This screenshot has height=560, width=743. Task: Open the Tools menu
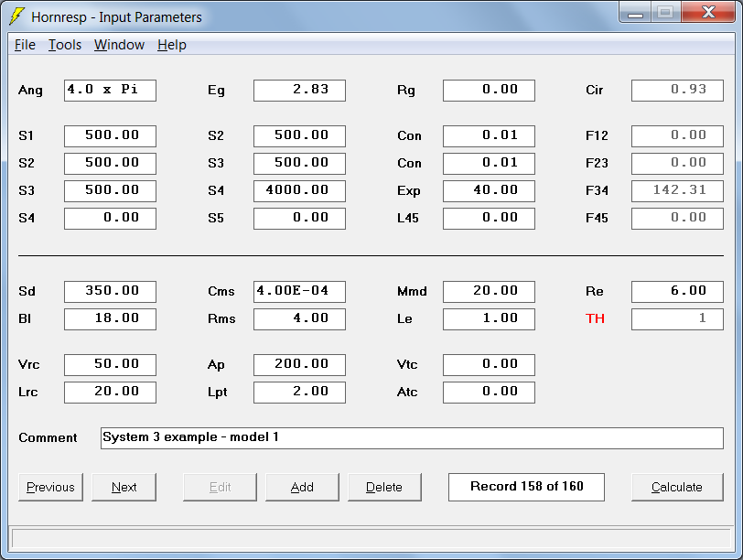[x=65, y=45]
